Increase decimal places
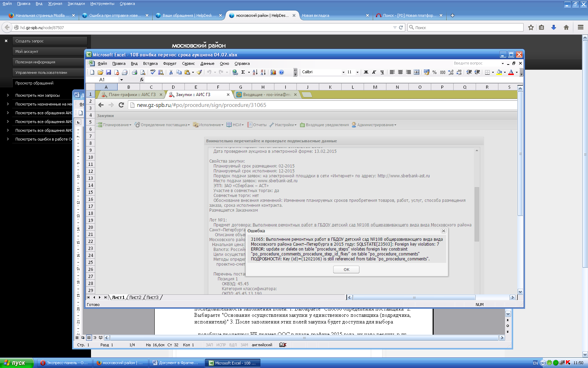The width and height of the screenshot is (588, 368). [451, 72]
